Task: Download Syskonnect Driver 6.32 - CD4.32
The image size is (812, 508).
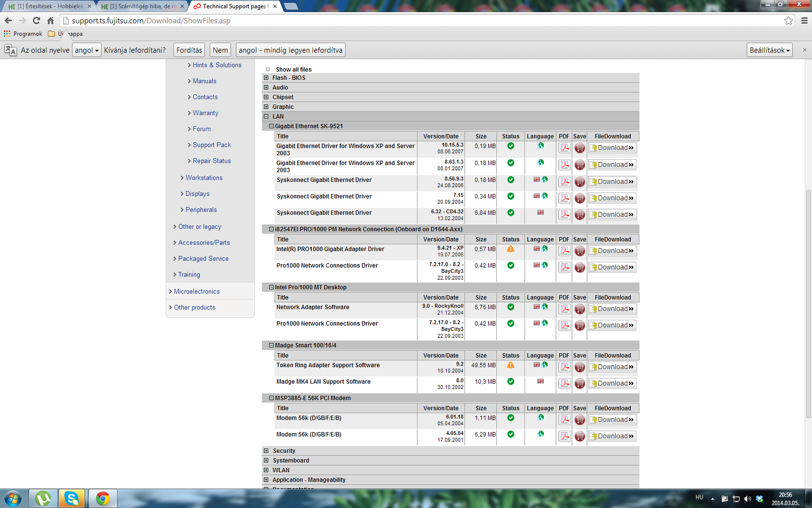Action: pos(612,214)
